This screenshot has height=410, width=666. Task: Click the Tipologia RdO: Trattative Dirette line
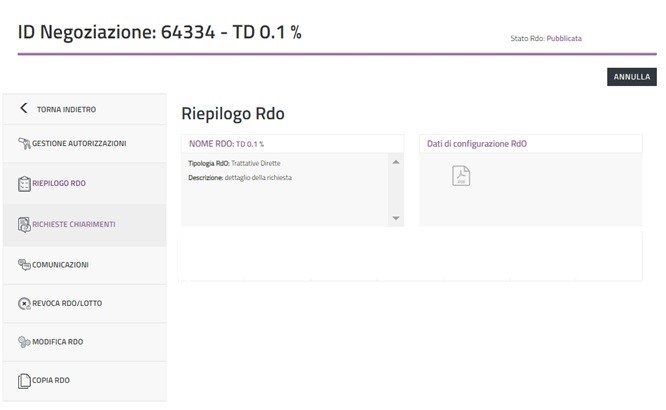coord(236,163)
